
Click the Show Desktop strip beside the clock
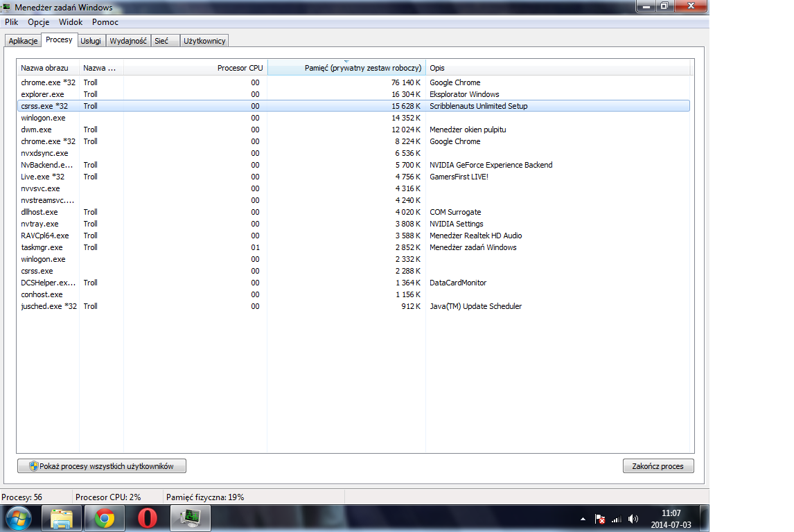tap(705, 518)
